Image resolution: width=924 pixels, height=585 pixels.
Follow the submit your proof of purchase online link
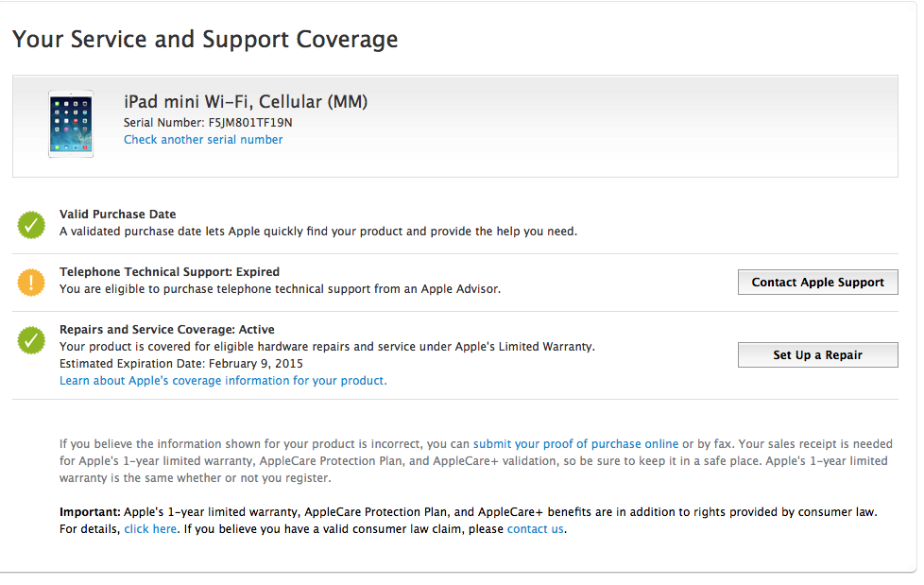click(575, 443)
